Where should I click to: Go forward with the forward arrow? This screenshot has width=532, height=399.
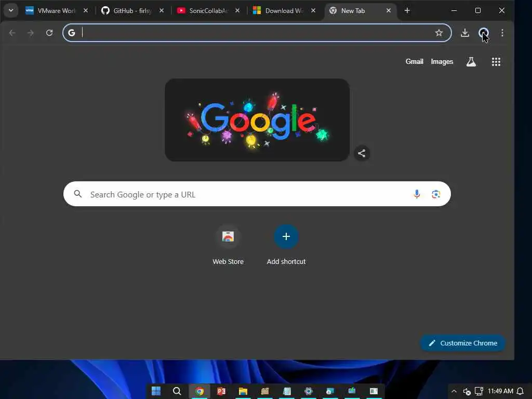[x=31, y=33]
